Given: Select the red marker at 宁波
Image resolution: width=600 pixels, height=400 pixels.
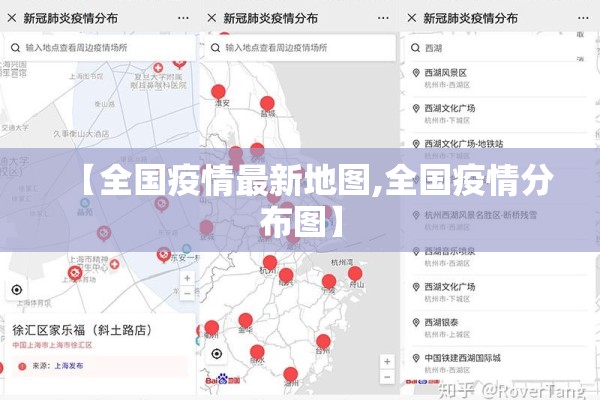Looking at the screenshot, I should (329, 282).
